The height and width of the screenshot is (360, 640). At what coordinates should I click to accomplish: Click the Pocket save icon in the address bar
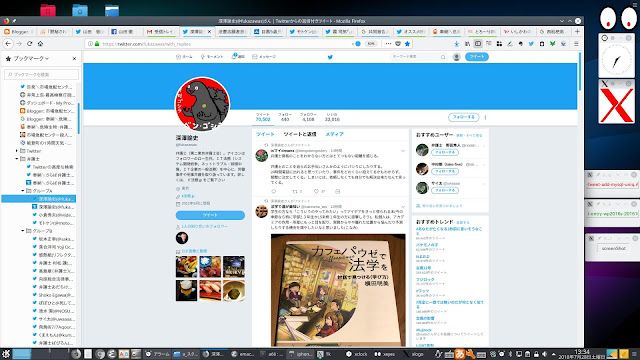tap(398, 44)
